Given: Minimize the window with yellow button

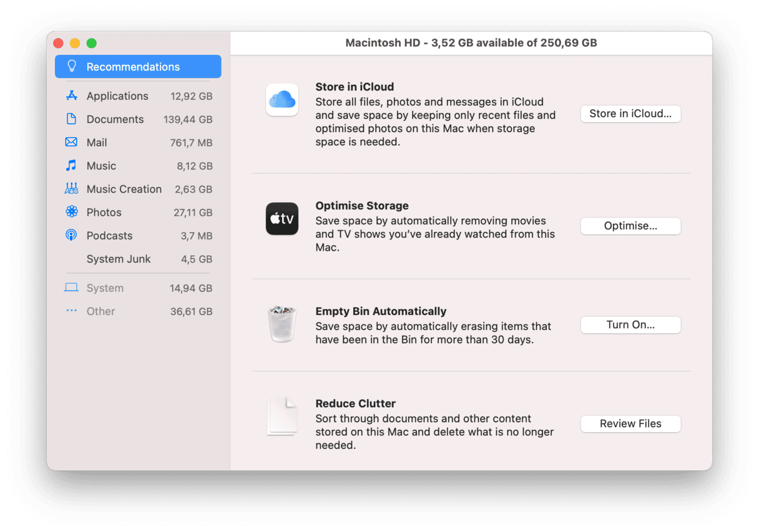Looking at the screenshot, I should coord(75,43).
